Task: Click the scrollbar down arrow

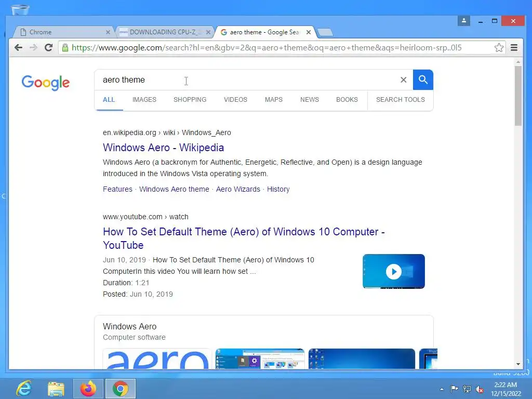Action: 518,364
